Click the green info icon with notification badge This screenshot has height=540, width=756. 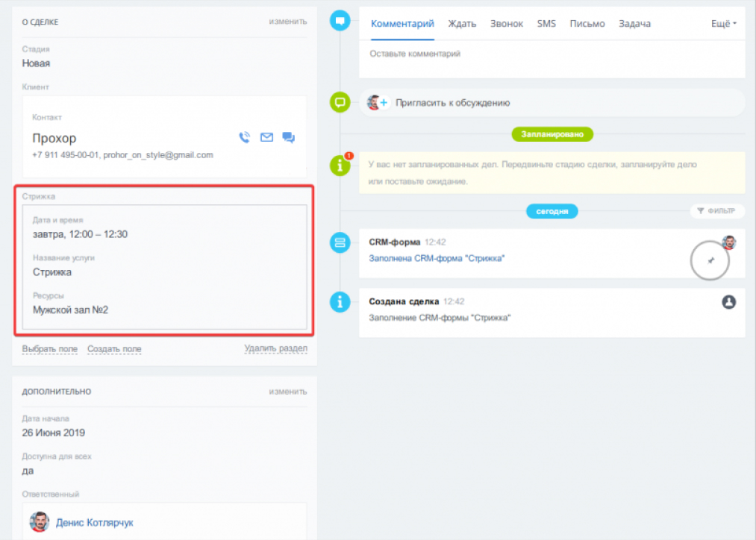pos(340,165)
